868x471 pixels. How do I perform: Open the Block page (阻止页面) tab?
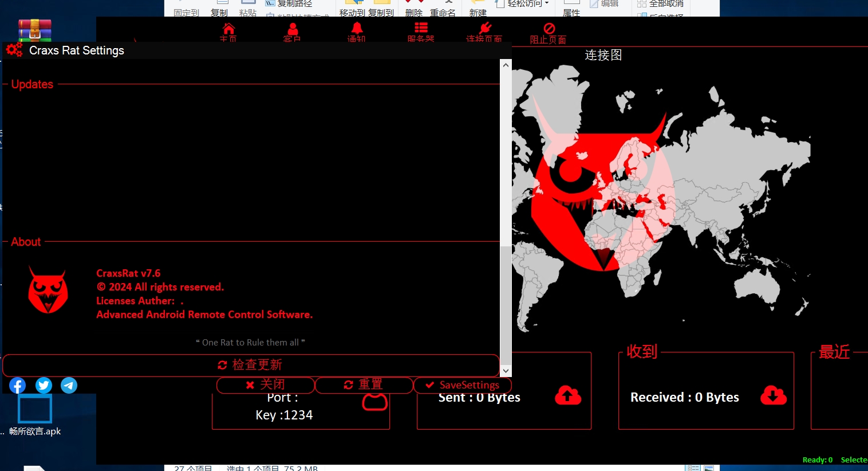coord(549,34)
